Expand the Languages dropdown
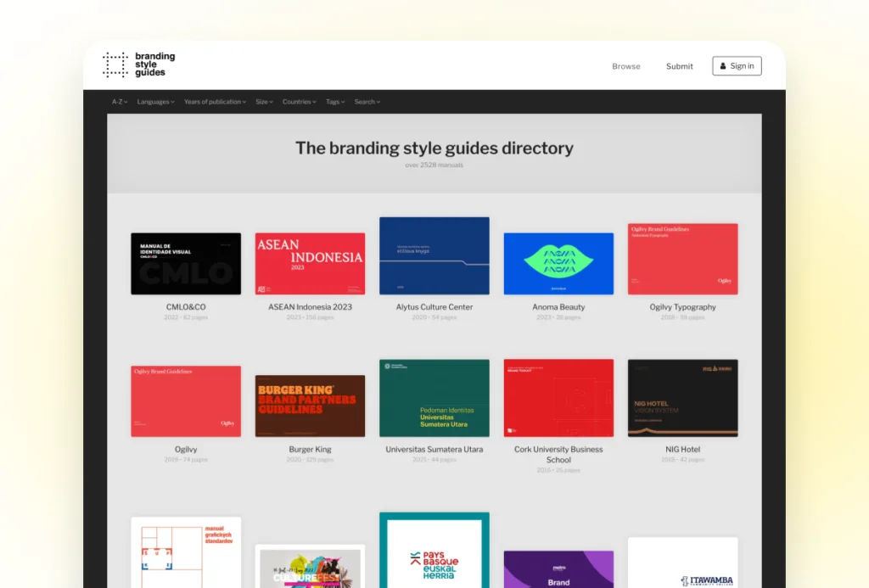This screenshot has width=869, height=588. point(156,102)
